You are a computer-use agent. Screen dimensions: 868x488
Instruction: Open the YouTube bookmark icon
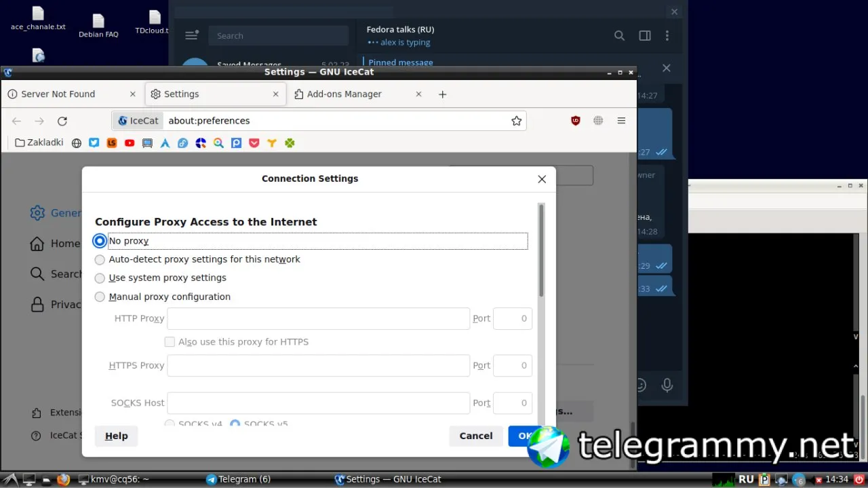click(130, 143)
